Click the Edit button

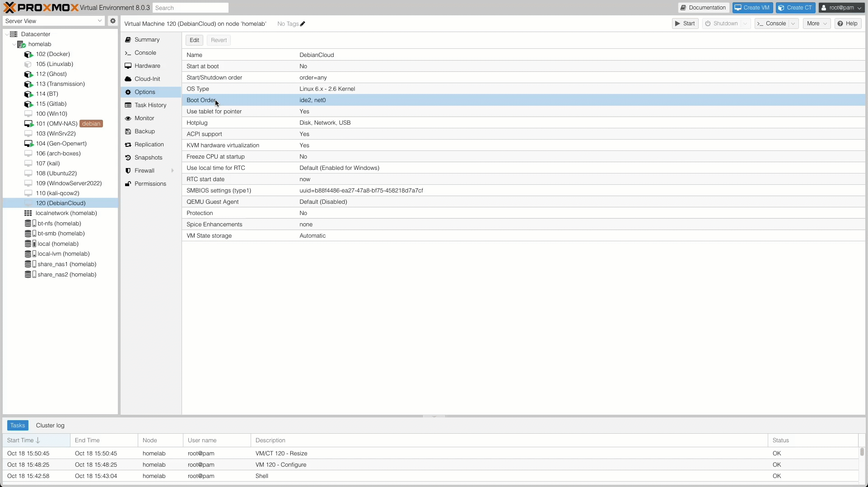point(194,40)
